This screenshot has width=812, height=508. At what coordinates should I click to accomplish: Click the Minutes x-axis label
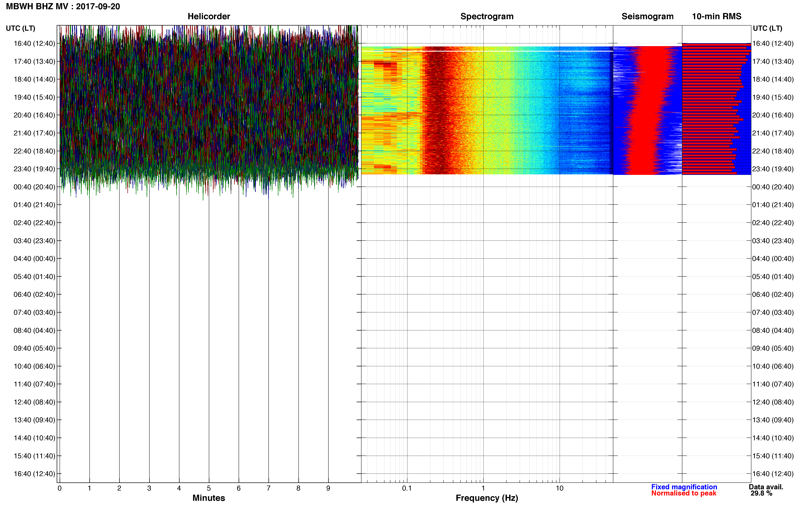pyautogui.click(x=209, y=498)
